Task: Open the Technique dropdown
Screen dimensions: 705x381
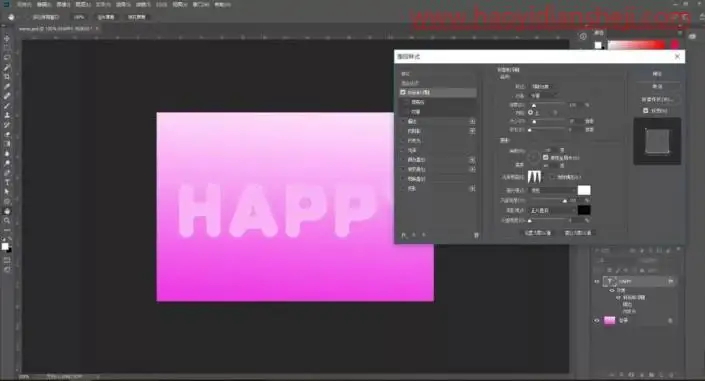Action: click(x=543, y=95)
